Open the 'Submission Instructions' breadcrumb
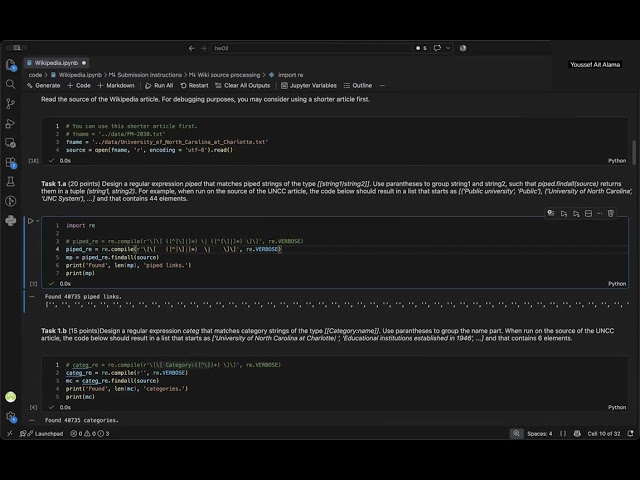Screen dimensions: 640x480 [145, 75]
